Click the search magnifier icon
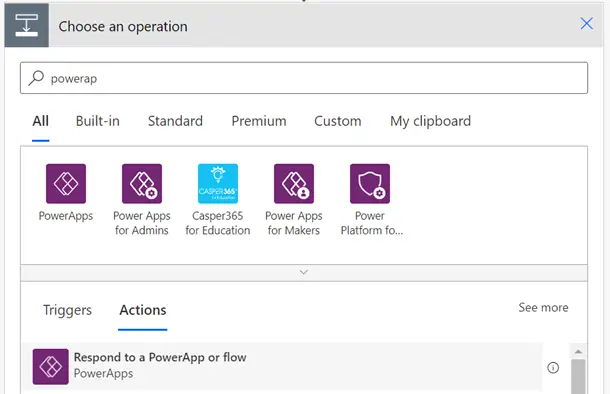610x394 pixels. [x=36, y=78]
